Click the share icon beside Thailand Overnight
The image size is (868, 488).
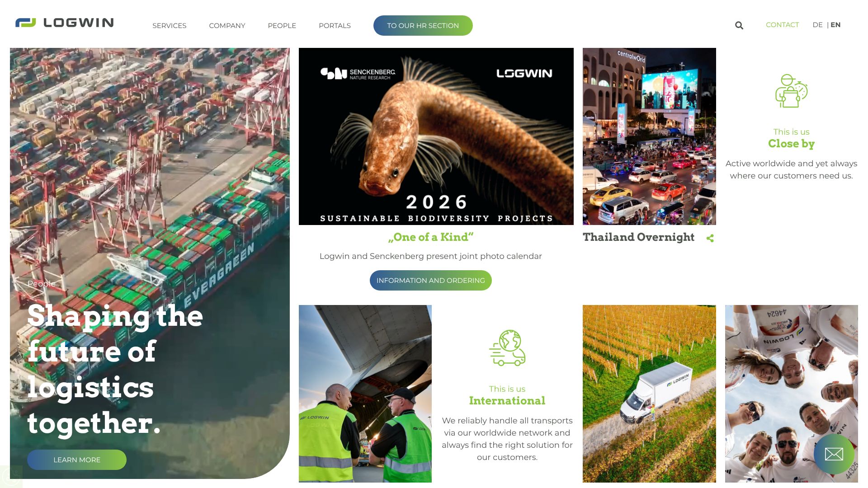click(710, 238)
